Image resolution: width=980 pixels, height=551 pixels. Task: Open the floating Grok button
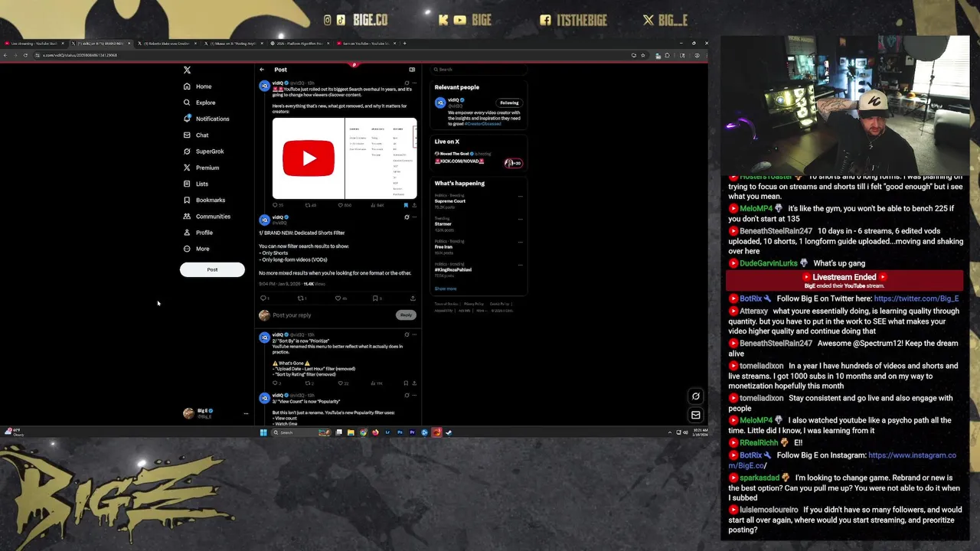(696, 396)
